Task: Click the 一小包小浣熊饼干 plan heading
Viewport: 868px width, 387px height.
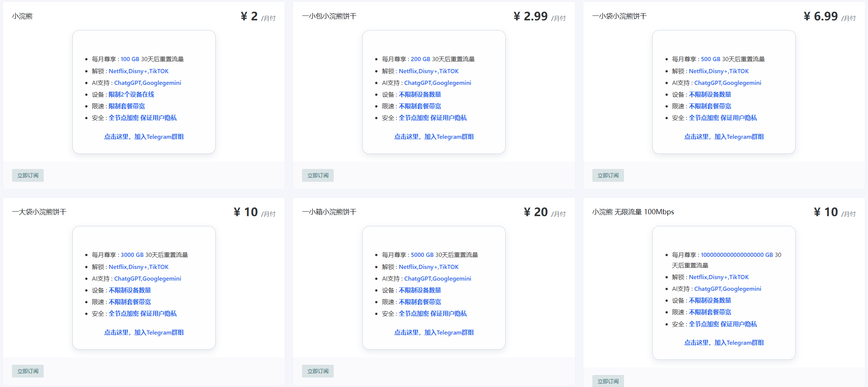Action: point(329,16)
